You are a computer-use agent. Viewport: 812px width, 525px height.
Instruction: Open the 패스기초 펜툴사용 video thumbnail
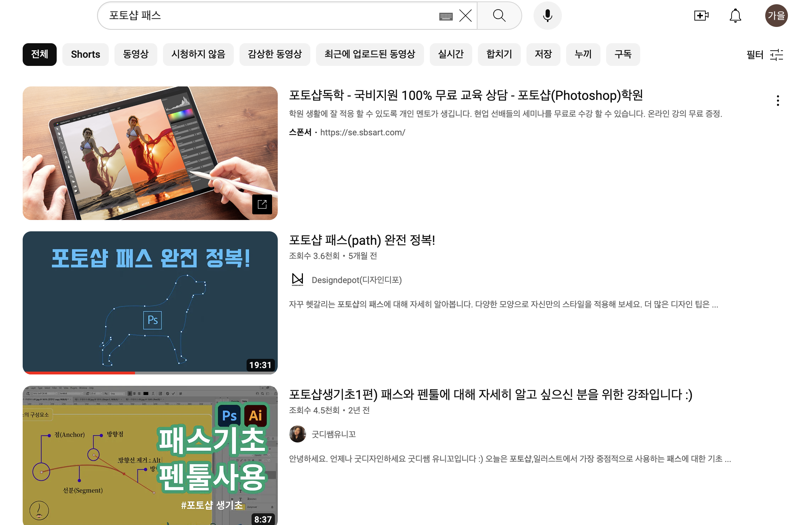coord(150,455)
